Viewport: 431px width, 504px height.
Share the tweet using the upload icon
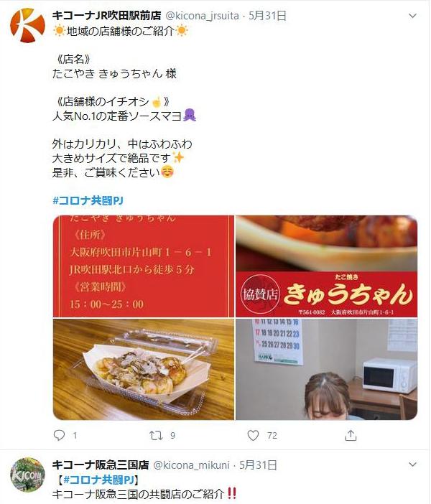point(351,436)
